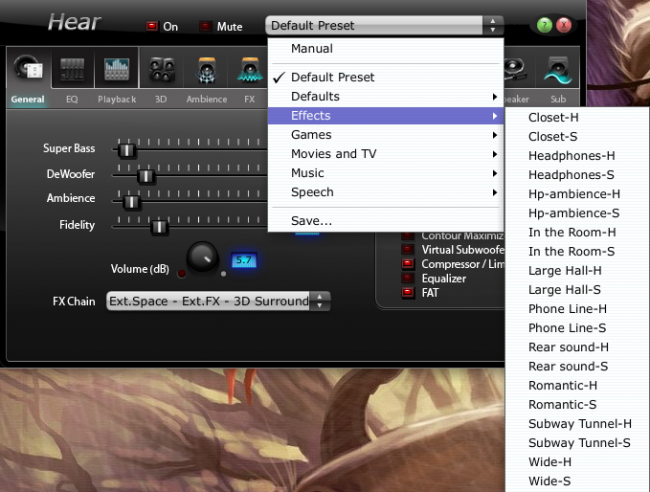
Task: Click the DeWoofer slider handle
Action: (x=146, y=176)
